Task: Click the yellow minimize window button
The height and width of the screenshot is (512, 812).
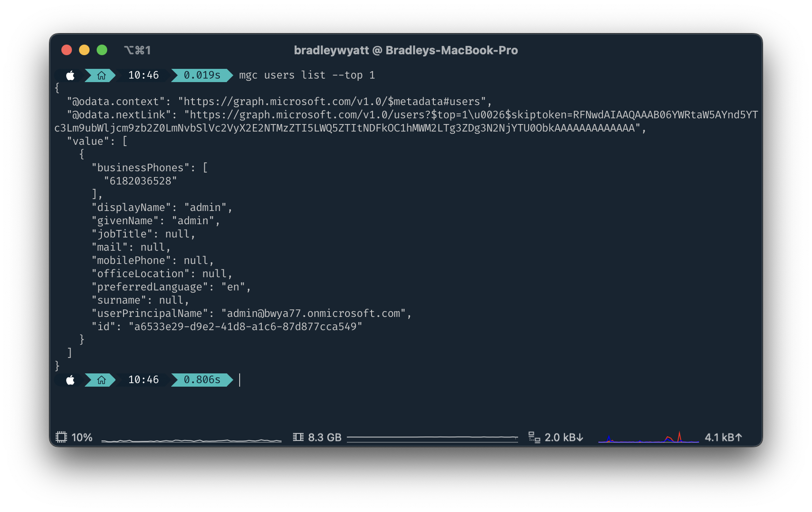Action: coord(84,50)
